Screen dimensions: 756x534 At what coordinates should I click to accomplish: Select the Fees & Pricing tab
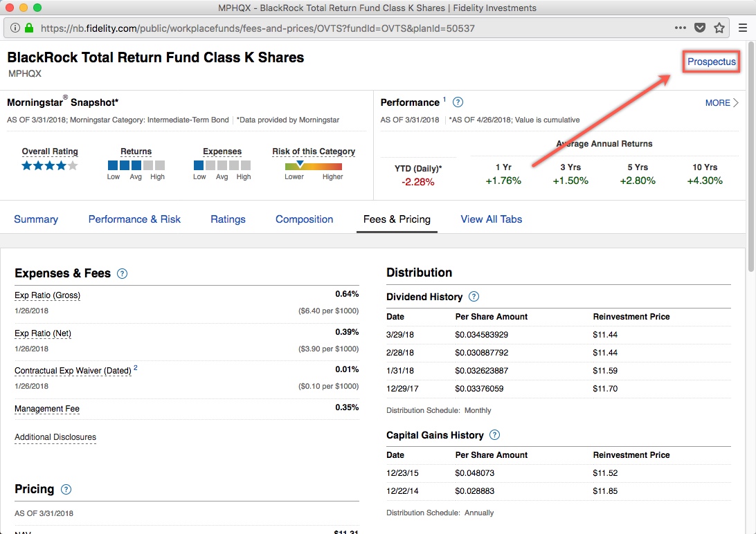click(x=397, y=219)
